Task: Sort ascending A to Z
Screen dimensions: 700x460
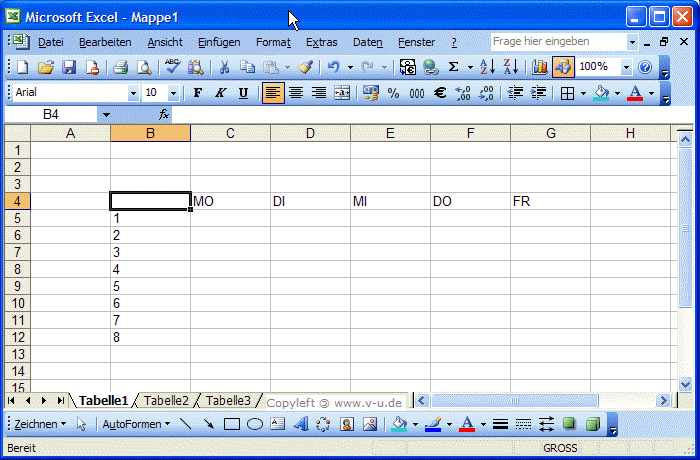Action: [488, 67]
